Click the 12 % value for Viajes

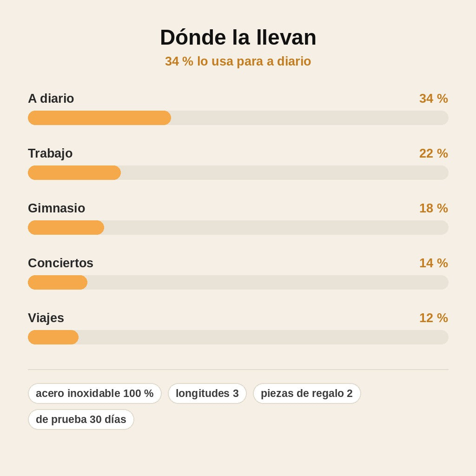pyautogui.click(x=434, y=318)
